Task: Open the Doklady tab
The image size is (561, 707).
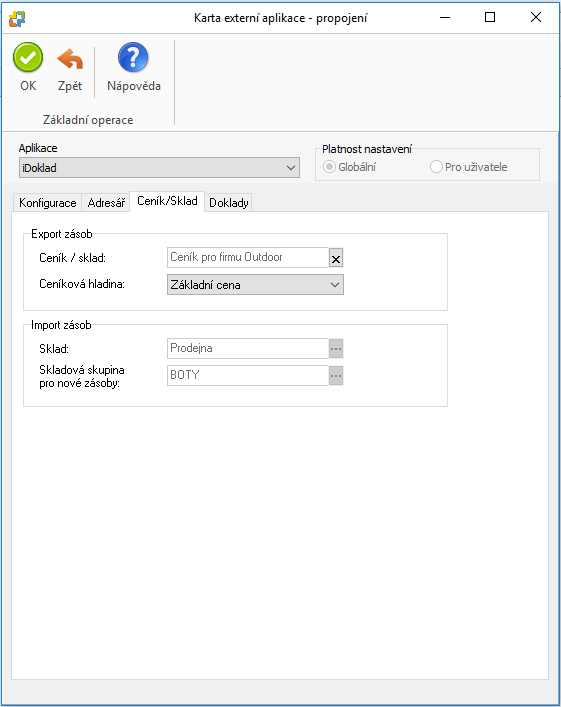Action: (229, 203)
